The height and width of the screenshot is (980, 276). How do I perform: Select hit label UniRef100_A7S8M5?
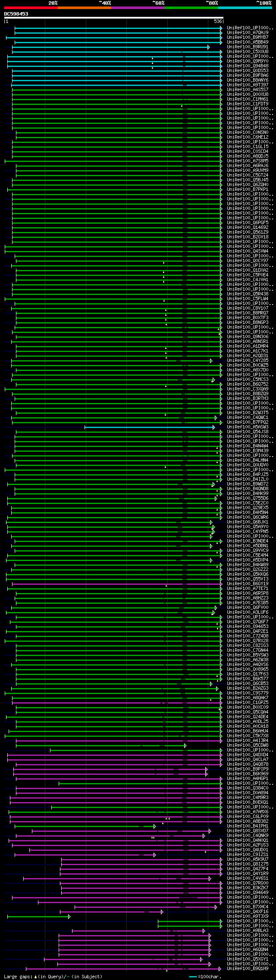coord(248,161)
